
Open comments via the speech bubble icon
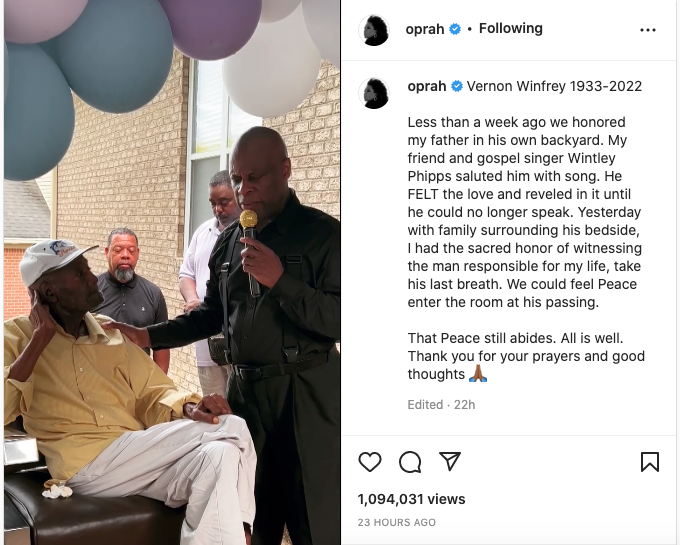click(410, 462)
